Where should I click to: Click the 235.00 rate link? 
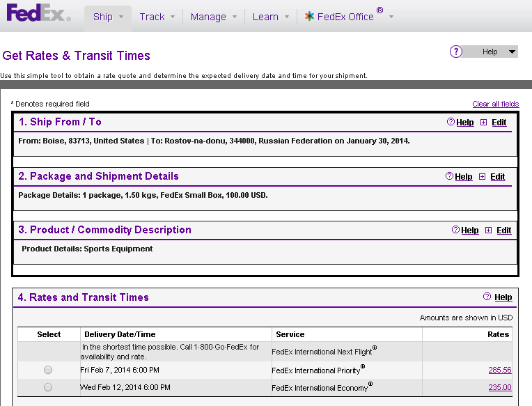pos(499,388)
